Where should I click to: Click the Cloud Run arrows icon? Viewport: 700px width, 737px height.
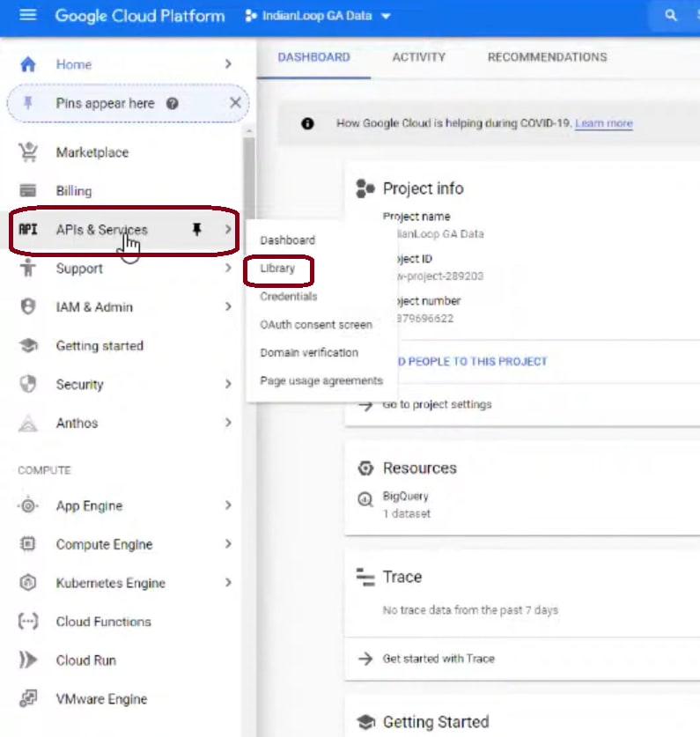click(28, 660)
